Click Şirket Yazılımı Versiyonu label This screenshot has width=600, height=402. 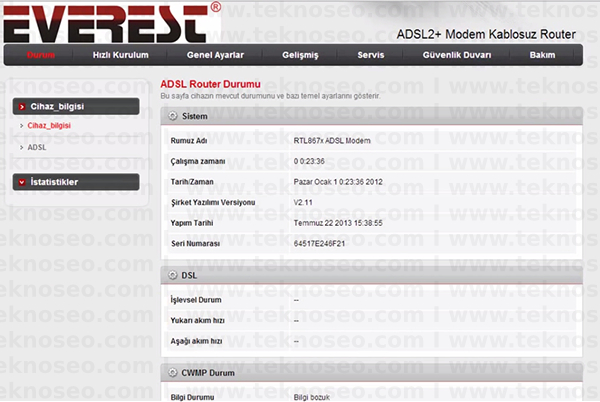point(213,203)
